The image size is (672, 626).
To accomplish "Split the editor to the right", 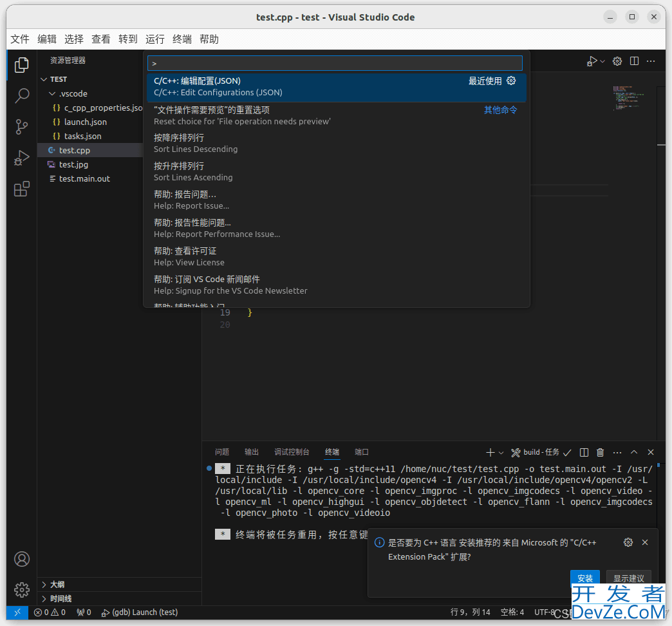I will click(x=634, y=61).
